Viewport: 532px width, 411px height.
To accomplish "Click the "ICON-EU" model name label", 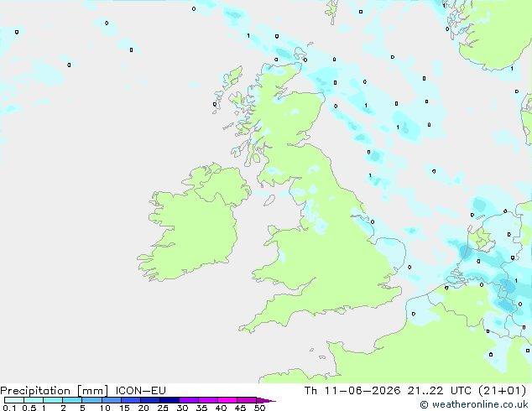I will [x=141, y=390].
